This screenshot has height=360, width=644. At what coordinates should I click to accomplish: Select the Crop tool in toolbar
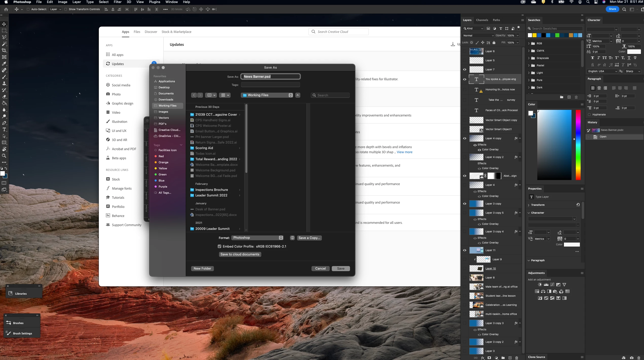[x=4, y=50]
